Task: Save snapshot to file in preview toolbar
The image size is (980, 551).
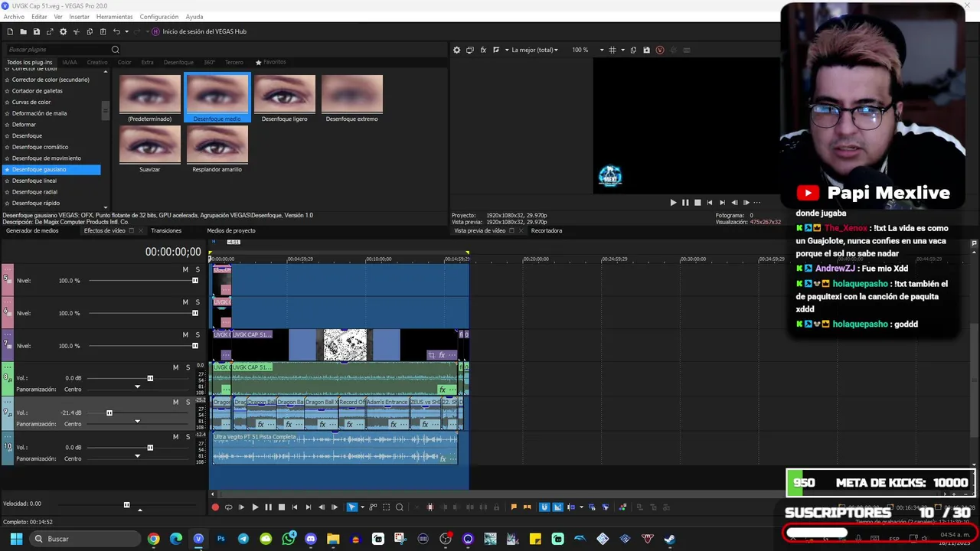Action: tap(646, 50)
